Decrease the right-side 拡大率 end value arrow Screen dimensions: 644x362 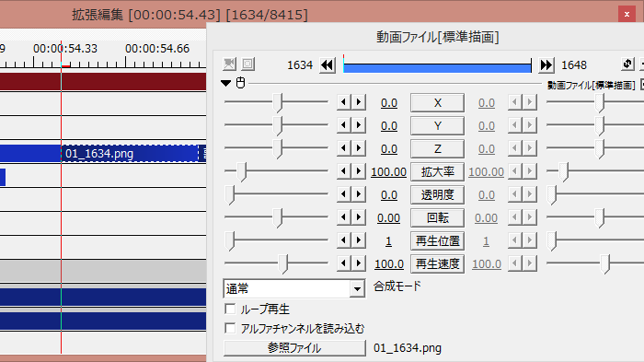[515, 171]
